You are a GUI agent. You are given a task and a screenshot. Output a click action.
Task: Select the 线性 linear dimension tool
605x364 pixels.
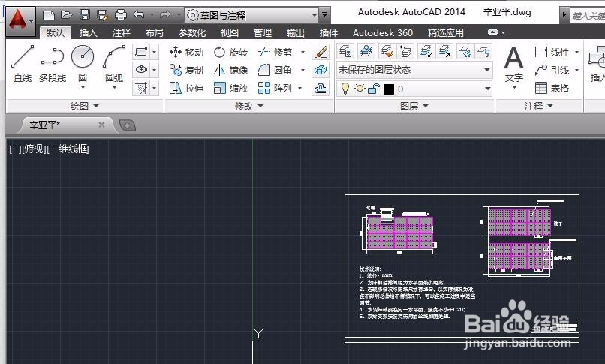tap(552, 52)
